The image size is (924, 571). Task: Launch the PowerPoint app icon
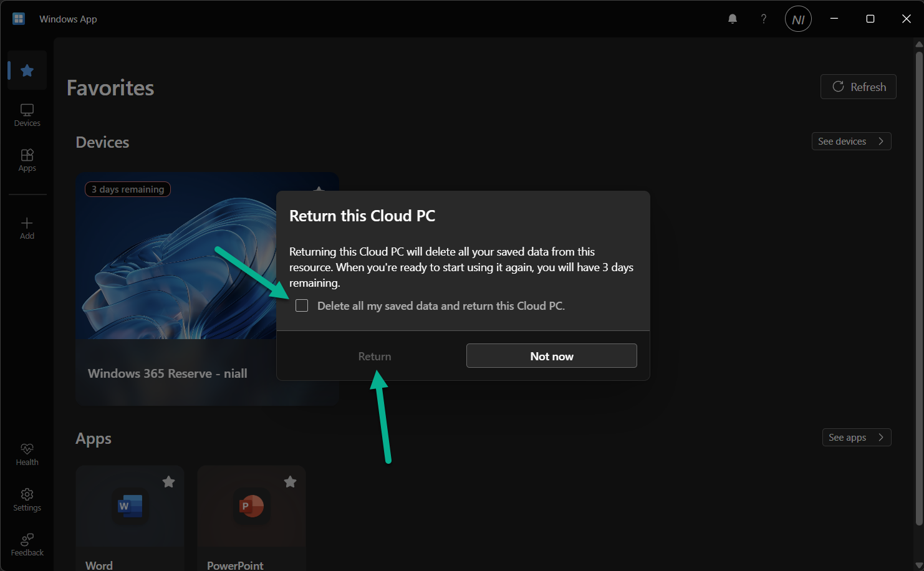pos(252,506)
